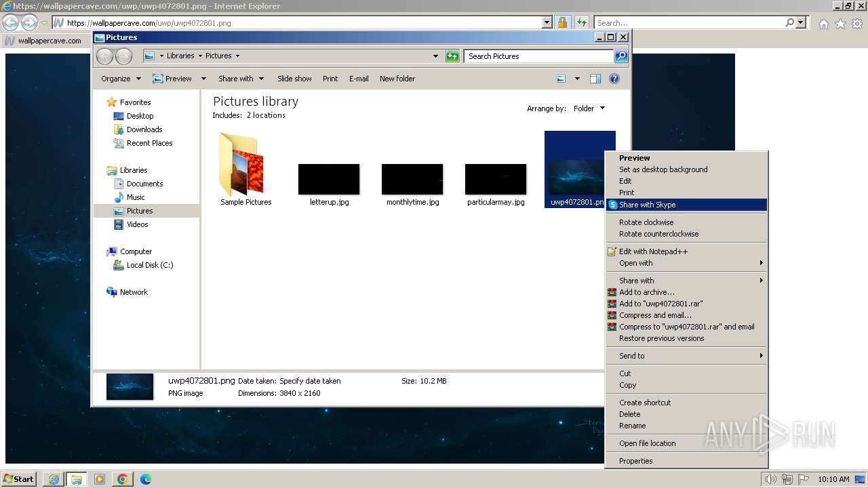Click Specify date taken in details pane
Viewport: 868px width, 488px height.
click(x=310, y=381)
